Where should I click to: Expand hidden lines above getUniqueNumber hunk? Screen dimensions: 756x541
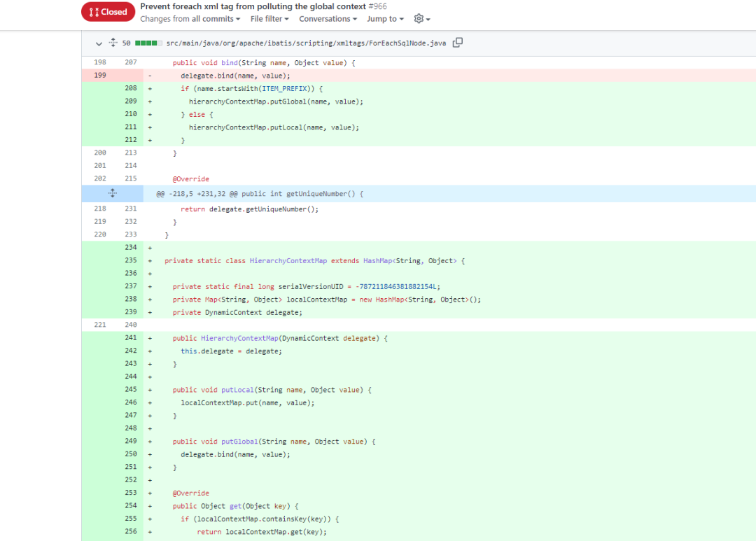point(112,193)
